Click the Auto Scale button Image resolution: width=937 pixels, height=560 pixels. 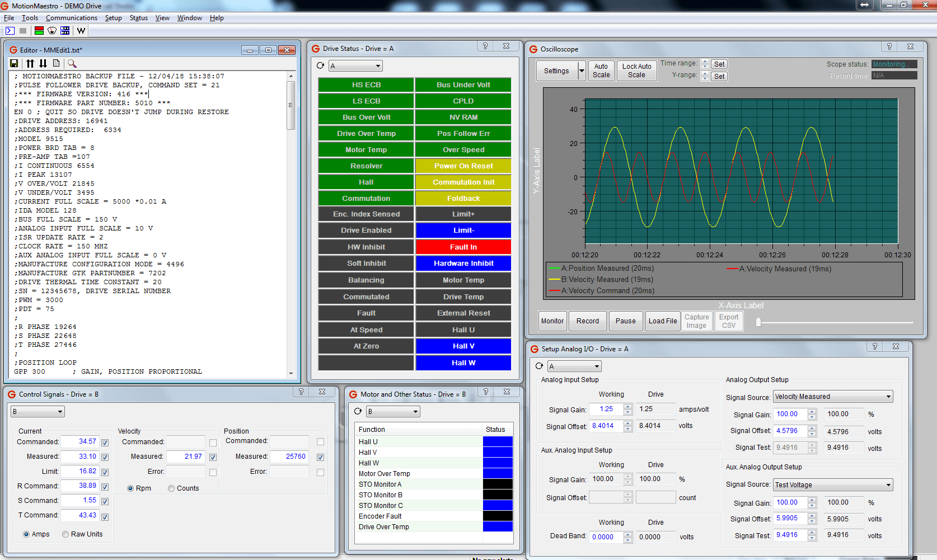pos(601,71)
